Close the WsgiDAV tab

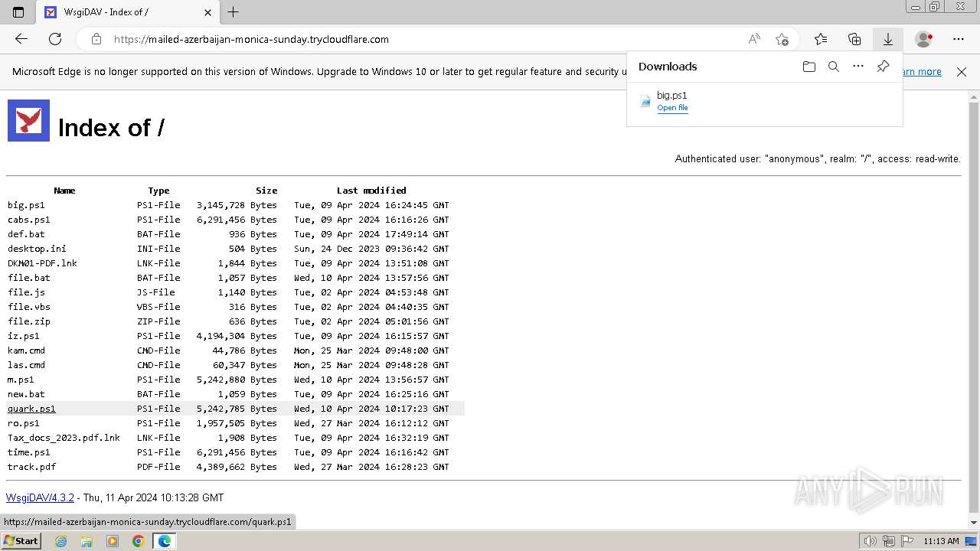pos(208,12)
